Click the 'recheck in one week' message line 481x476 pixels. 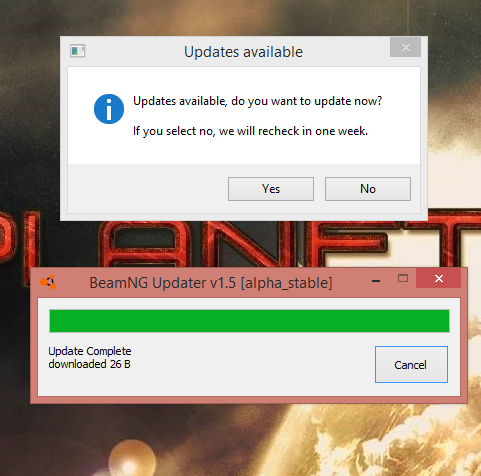click(250, 131)
